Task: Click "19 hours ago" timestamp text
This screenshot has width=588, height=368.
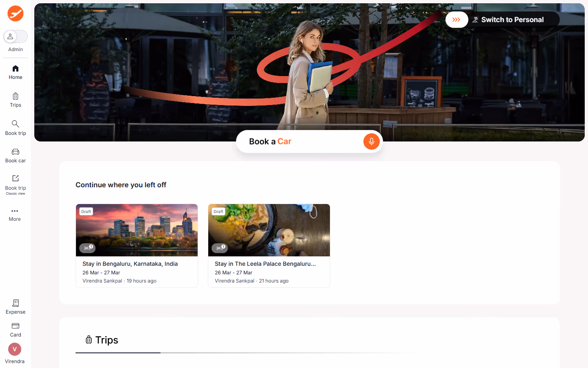Action: (x=141, y=281)
